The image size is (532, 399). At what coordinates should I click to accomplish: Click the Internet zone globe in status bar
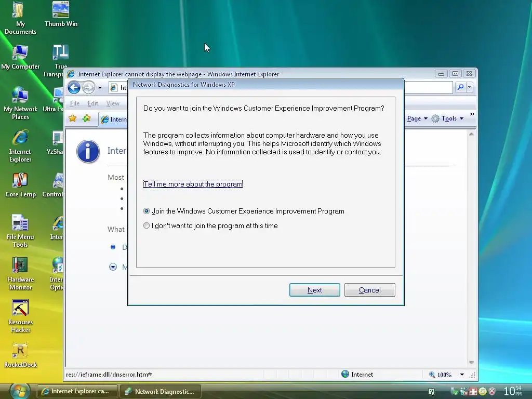(x=345, y=374)
